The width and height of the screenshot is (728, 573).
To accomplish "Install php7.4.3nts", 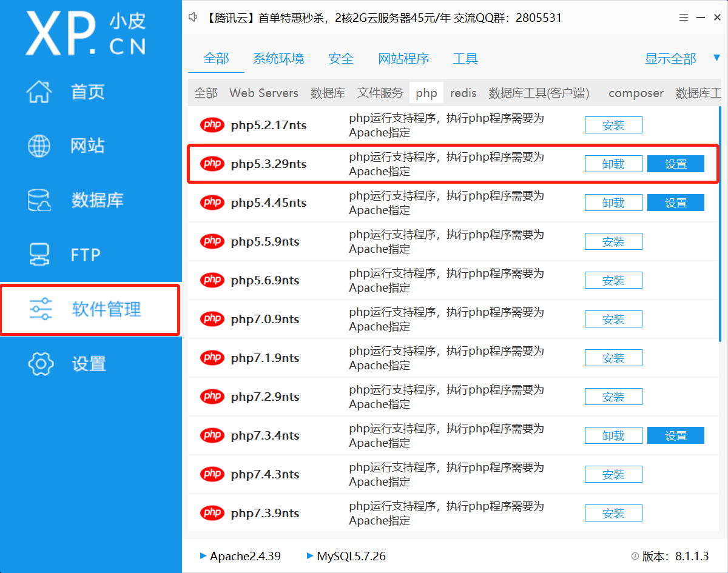I will pos(613,474).
